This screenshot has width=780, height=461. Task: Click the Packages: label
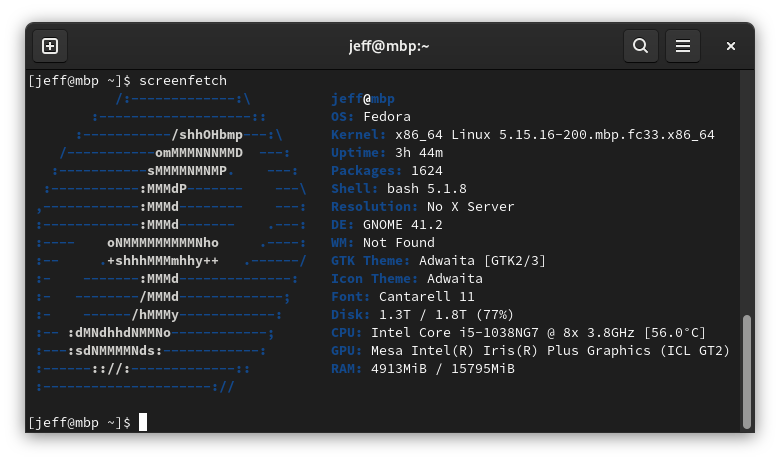coord(367,171)
